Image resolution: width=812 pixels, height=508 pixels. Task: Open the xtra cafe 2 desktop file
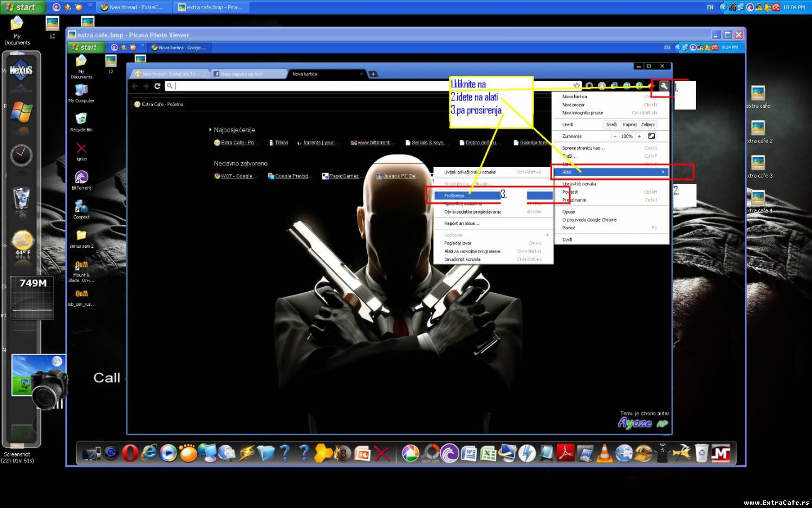[x=758, y=132]
